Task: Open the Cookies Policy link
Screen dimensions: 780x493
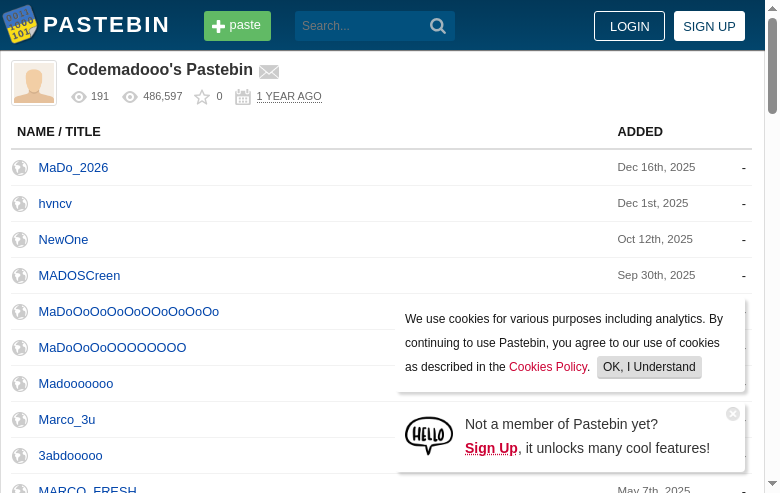Action: (x=548, y=367)
